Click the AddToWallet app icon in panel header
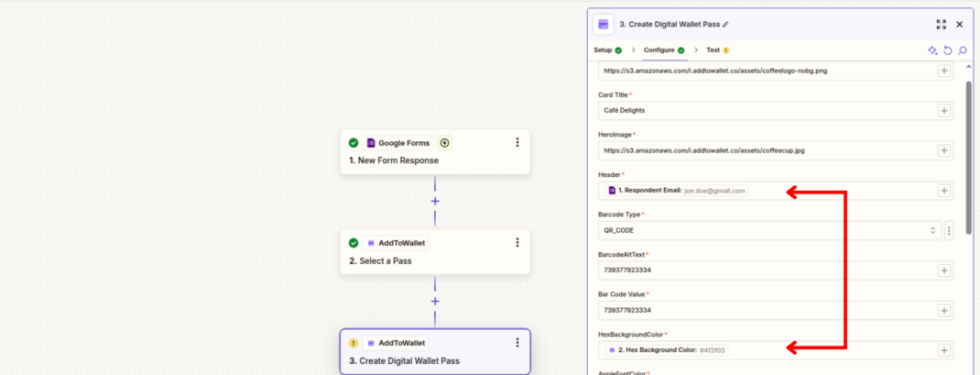The image size is (980, 375). (x=604, y=25)
